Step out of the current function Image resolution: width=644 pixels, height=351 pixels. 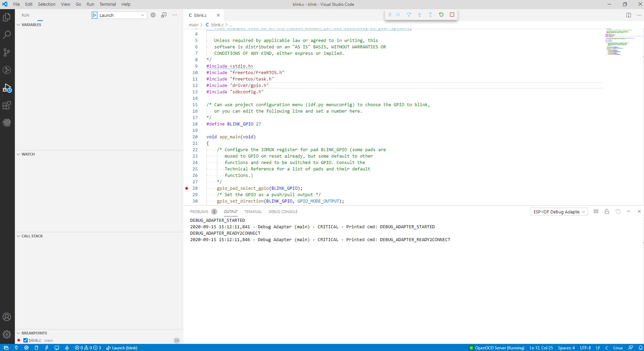(431, 15)
